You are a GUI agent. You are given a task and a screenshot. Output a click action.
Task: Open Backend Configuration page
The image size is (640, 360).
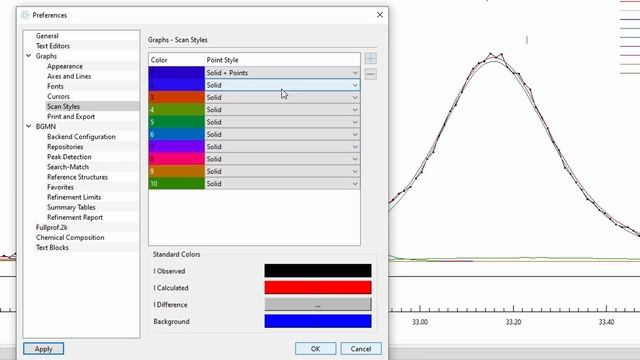point(81,137)
